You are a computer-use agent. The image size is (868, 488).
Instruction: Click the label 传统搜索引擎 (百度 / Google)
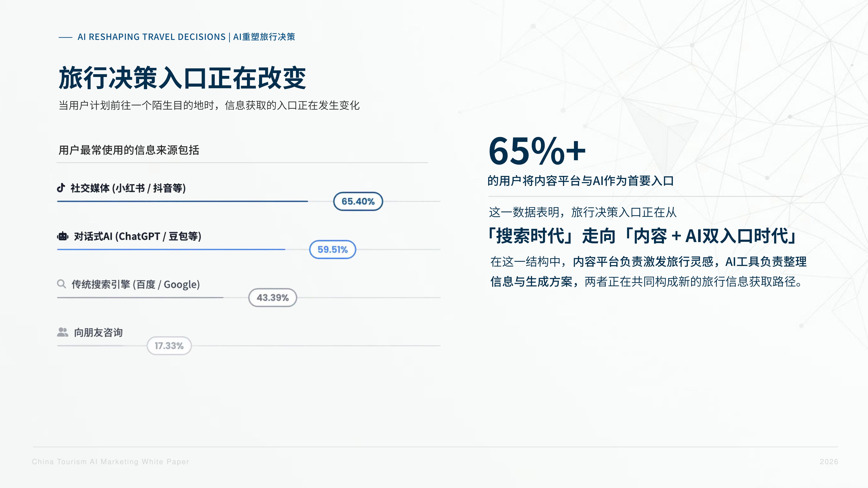point(135,285)
